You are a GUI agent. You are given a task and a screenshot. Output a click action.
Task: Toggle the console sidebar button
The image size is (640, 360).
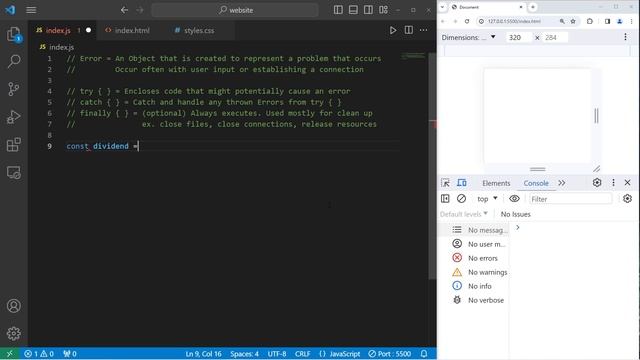click(x=445, y=199)
